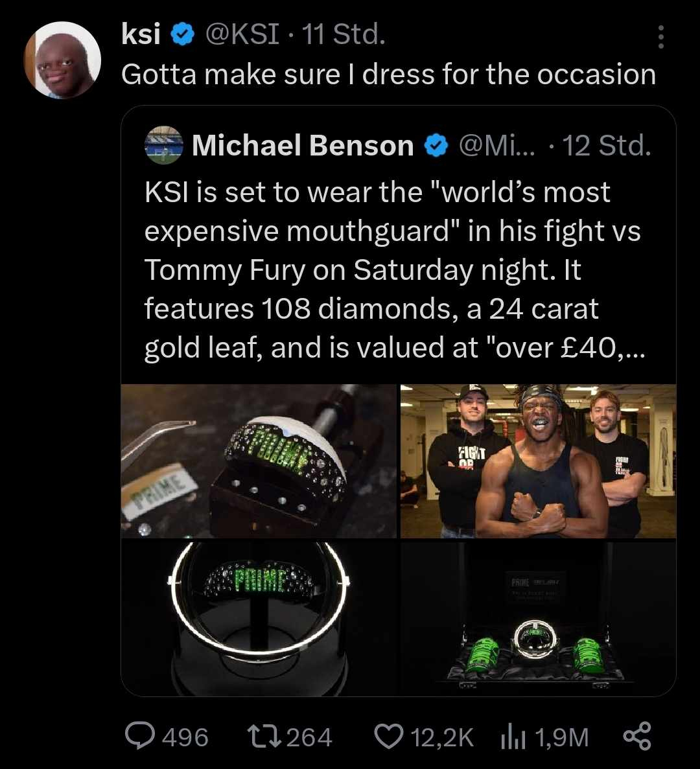The height and width of the screenshot is (769, 700).
Task: Tap the blue verified badge next to ksi
Action: pyautogui.click(x=183, y=35)
